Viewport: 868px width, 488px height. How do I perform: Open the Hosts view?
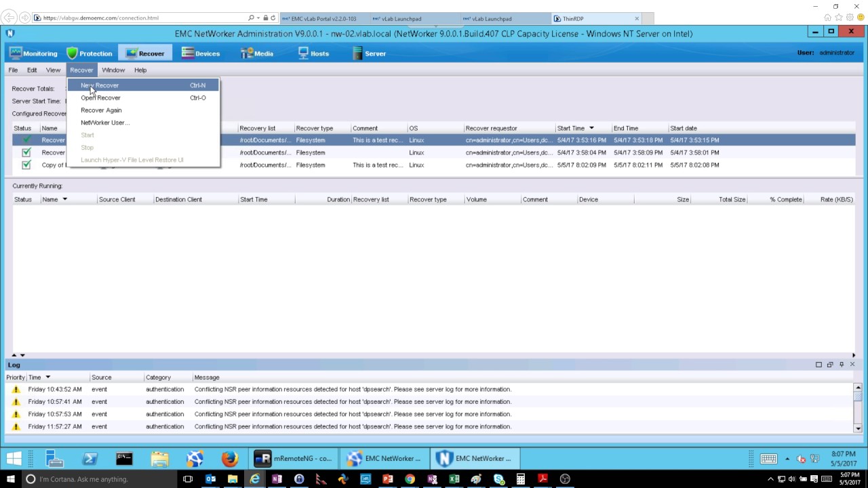pyautogui.click(x=313, y=54)
